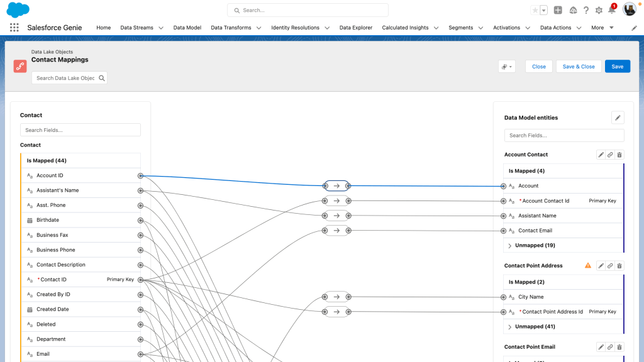
Task: Expand Unmapped (19) under Account Contact
Action: point(510,246)
